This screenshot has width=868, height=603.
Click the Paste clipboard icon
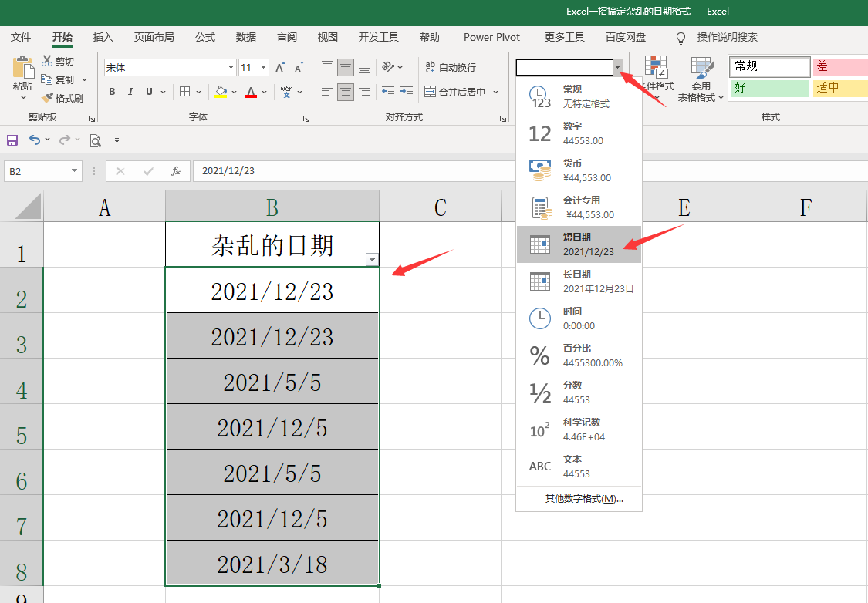[22, 68]
